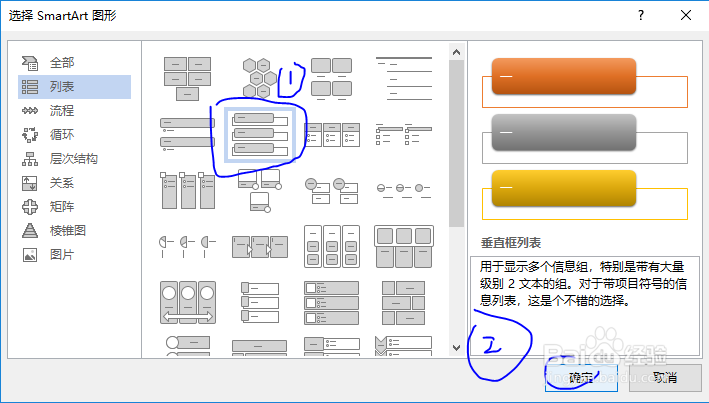Choose the Vertical Picture List layout
This screenshot has height=403, width=709.
pyautogui.click(x=331, y=302)
